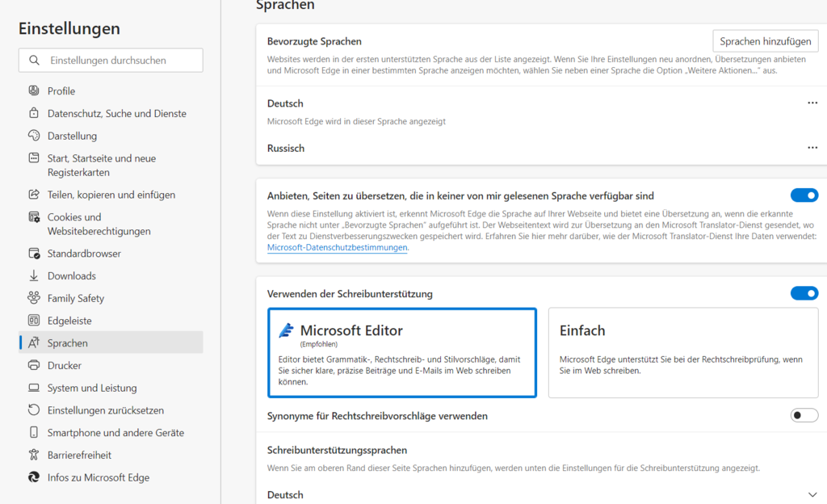Open the Darstellung settings
Viewport: 827px width, 504px height.
(111, 136)
